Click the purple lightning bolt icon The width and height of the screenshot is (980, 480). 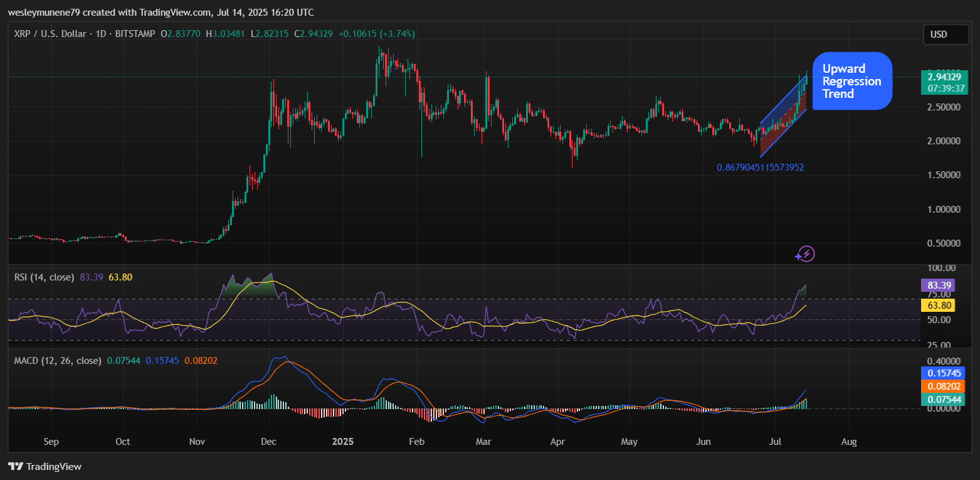click(805, 254)
